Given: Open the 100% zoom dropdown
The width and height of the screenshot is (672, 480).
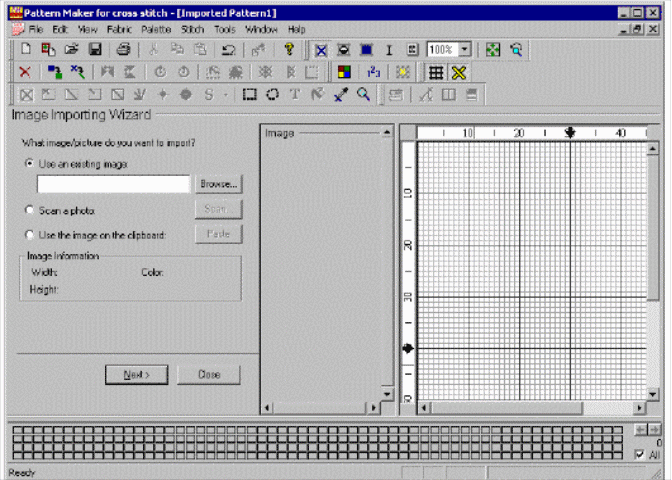Looking at the screenshot, I should [x=465, y=50].
